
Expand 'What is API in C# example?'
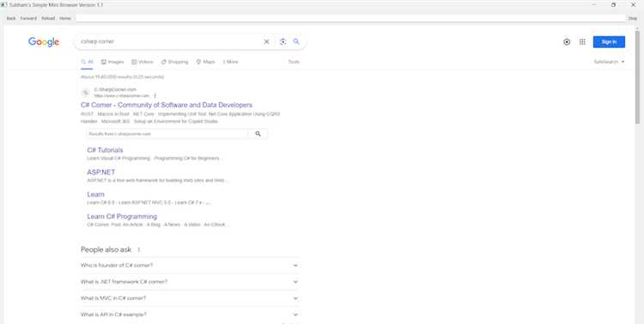tap(190, 315)
